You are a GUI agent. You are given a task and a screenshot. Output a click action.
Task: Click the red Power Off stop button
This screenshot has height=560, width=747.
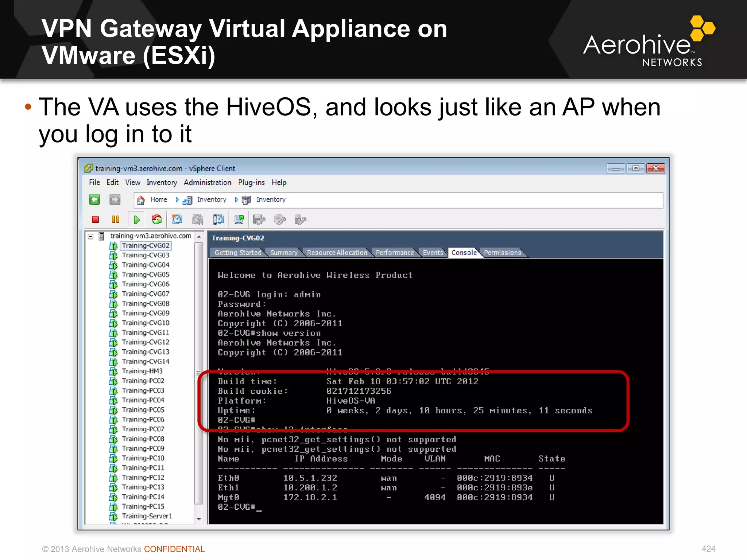click(96, 219)
